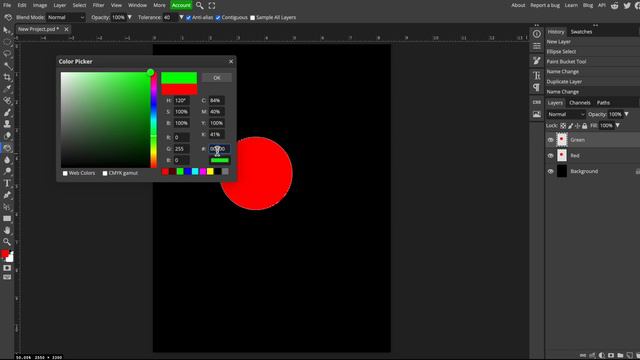This screenshot has width=640, height=360.
Task: Open the CSS panel icon
Action: click(537, 102)
